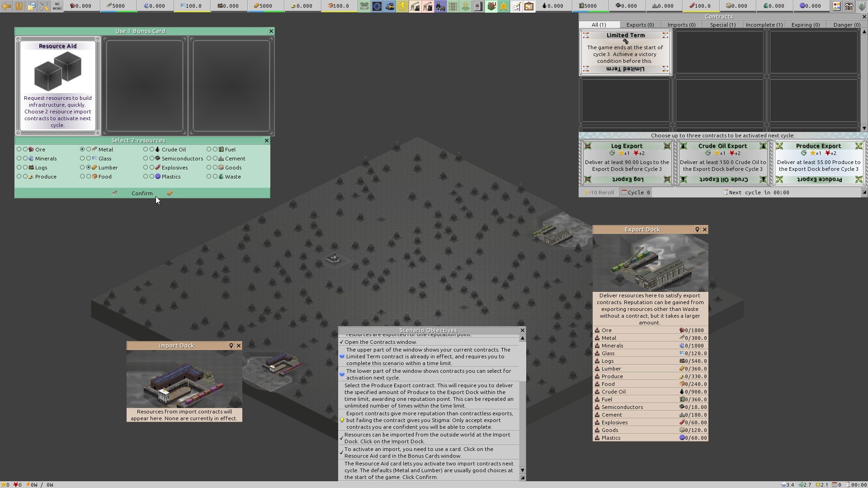Screen dimensions: 868x488
Task: Click the railway tracks toolbar icon
Action: click(453, 6)
